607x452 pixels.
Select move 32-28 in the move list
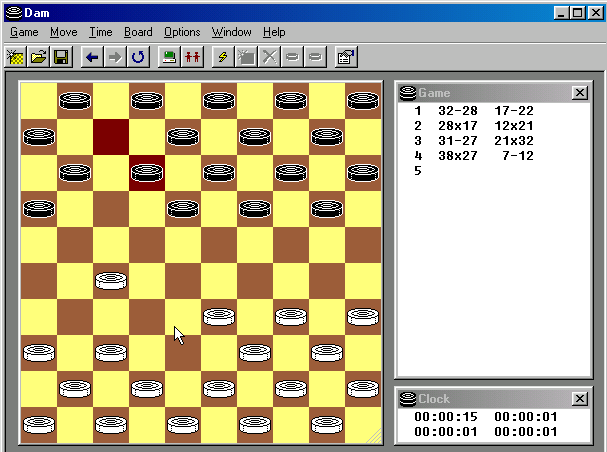[458, 111]
